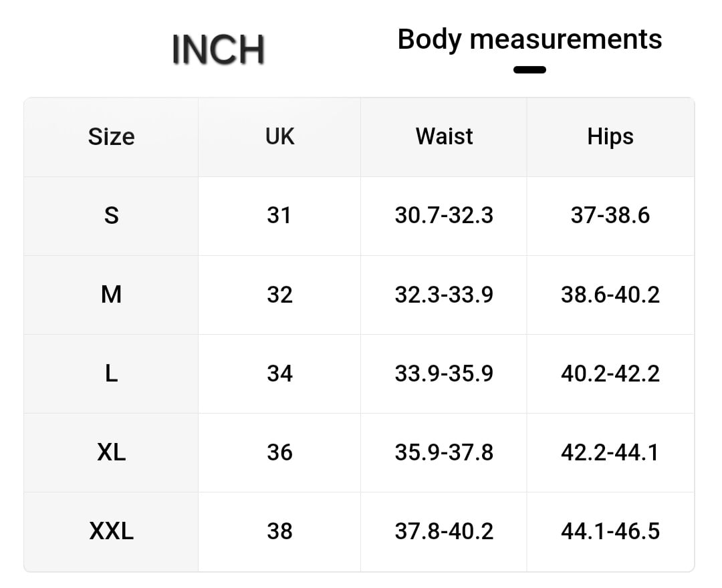The width and height of the screenshot is (722, 588).
Task: Click waist value 30.7-32.3
Action: [x=444, y=216]
